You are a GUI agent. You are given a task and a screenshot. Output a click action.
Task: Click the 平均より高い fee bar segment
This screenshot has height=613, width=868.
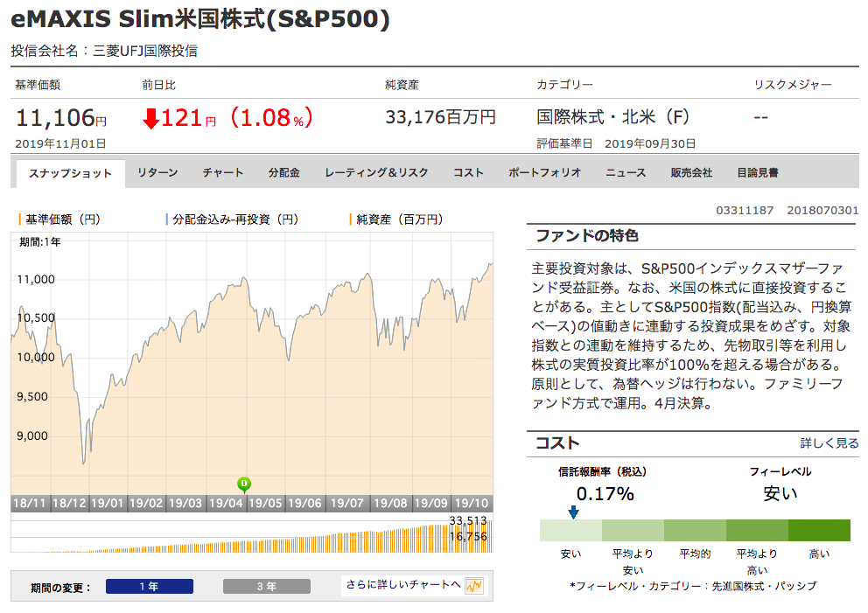coord(757,530)
